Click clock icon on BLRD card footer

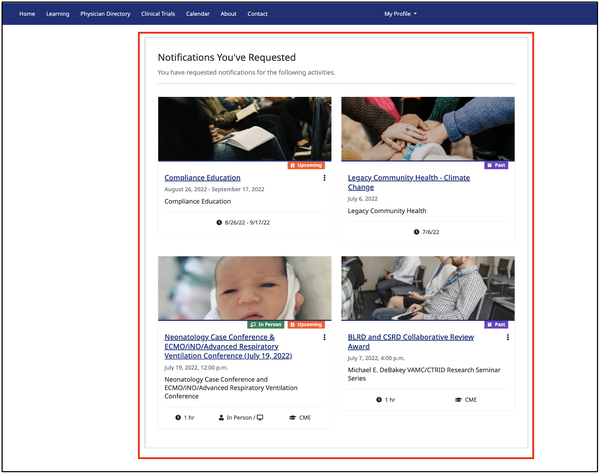point(379,400)
